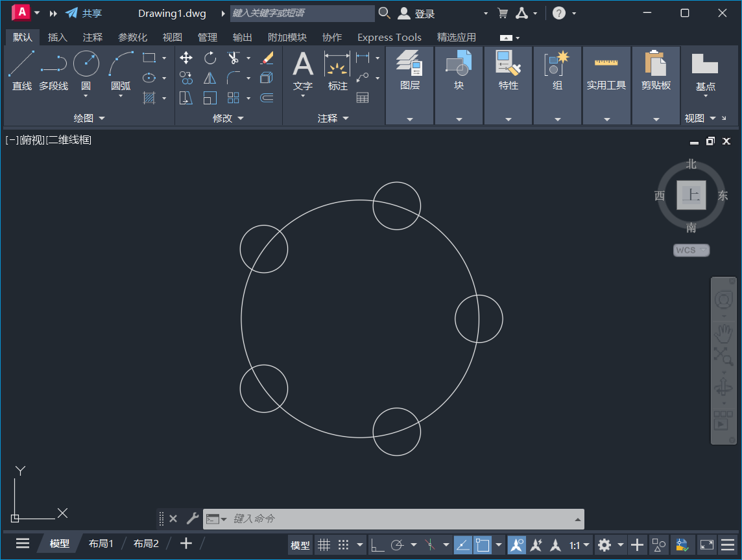Toggle the grid display in status bar
The image size is (742, 560).
[x=324, y=544]
